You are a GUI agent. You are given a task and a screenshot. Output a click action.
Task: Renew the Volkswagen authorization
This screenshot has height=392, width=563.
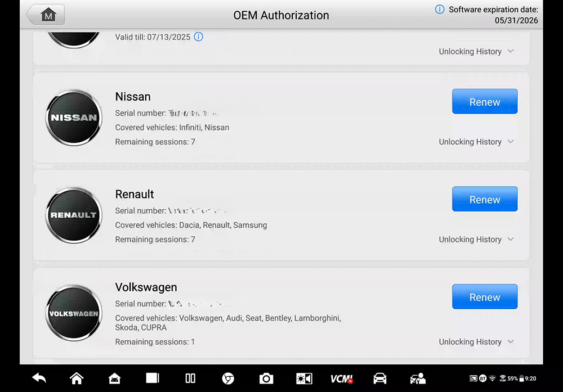pyautogui.click(x=485, y=297)
